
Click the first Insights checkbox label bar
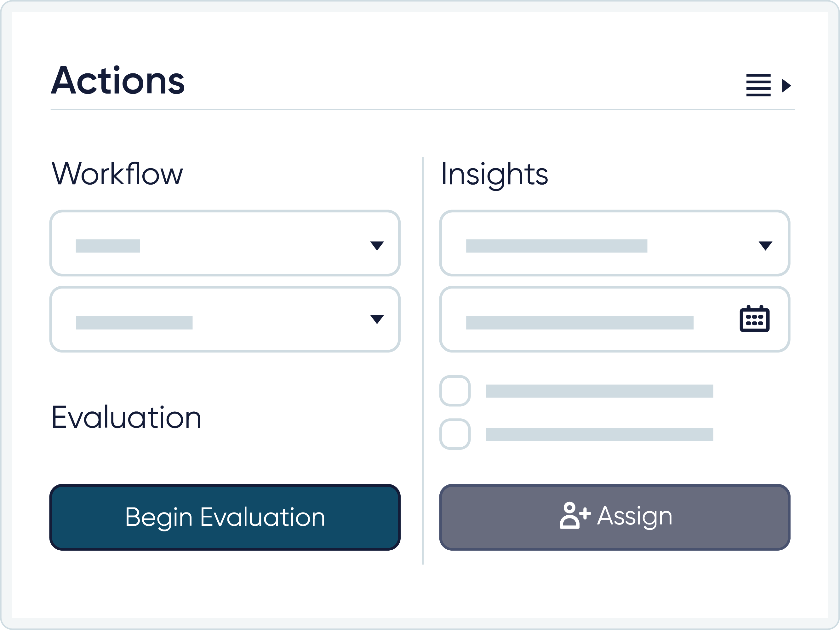600,391
